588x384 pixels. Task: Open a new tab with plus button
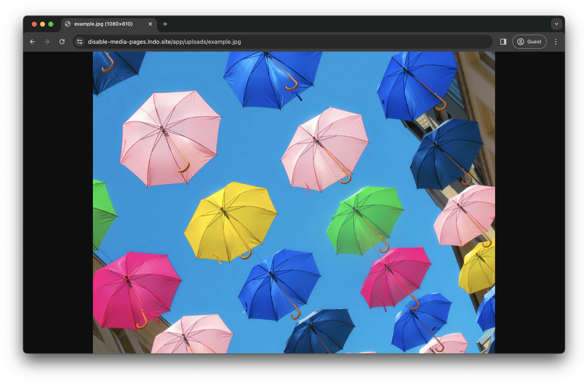pyautogui.click(x=165, y=24)
